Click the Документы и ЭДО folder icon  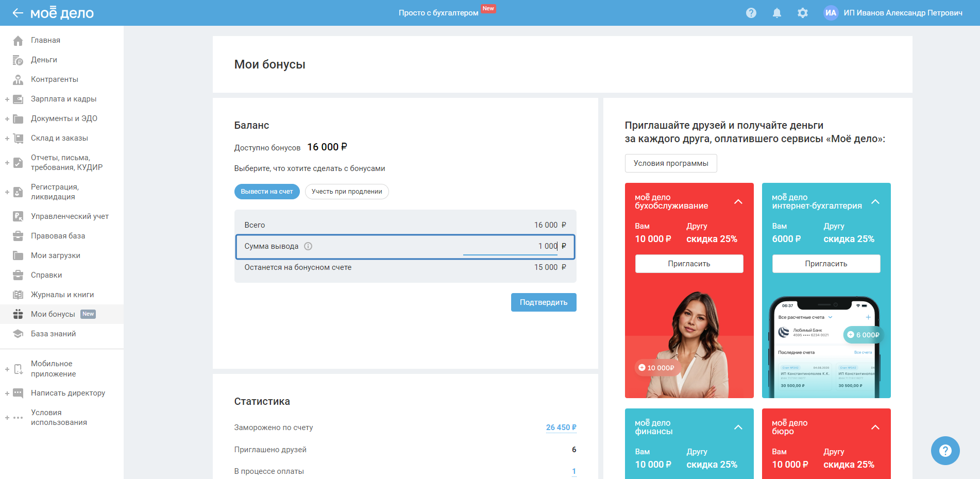coord(18,118)
